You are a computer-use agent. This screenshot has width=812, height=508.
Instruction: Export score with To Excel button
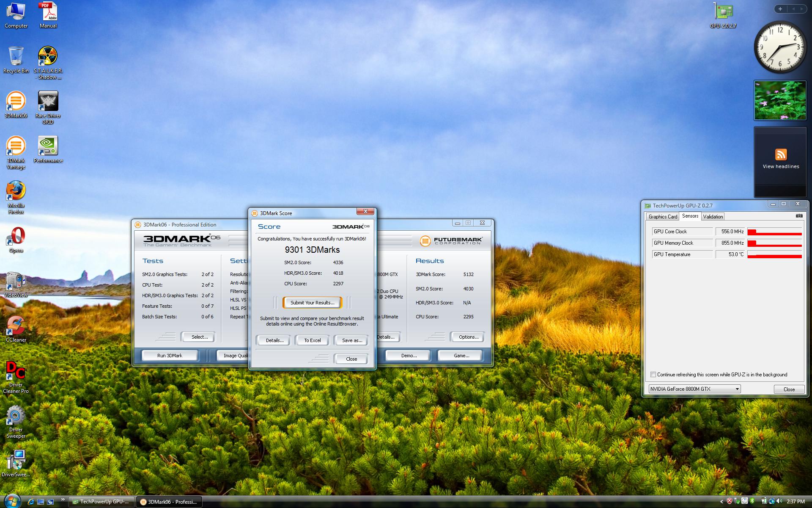(313, 340)
